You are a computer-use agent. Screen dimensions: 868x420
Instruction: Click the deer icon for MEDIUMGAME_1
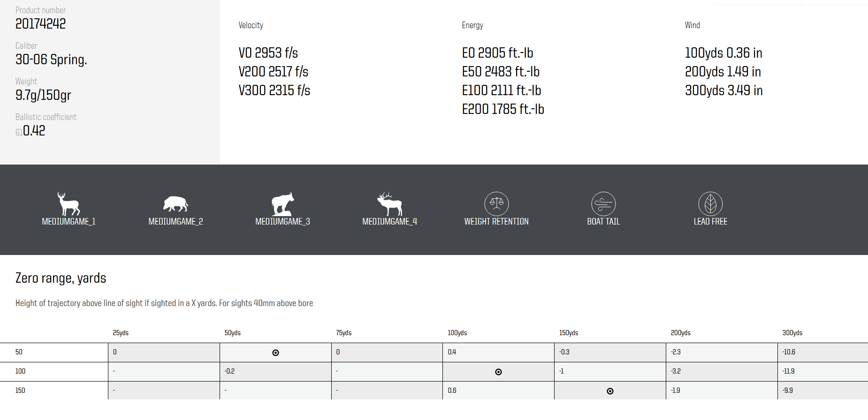click(x=69, y=203)
